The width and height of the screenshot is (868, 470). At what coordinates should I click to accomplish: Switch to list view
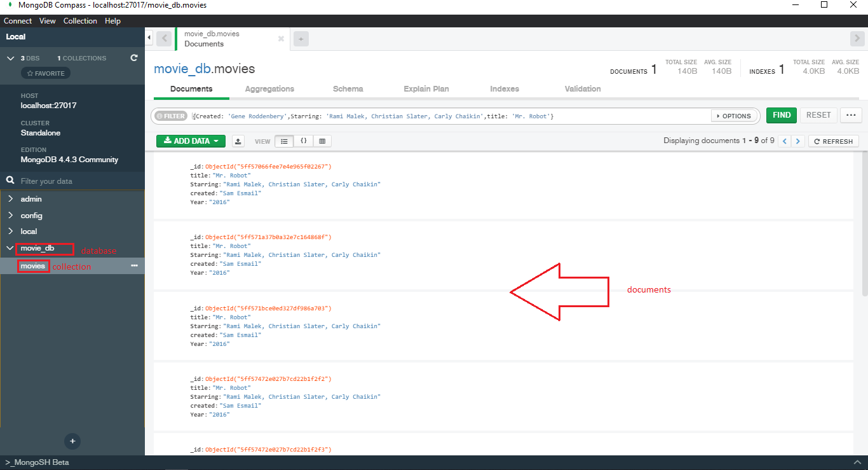284,141
